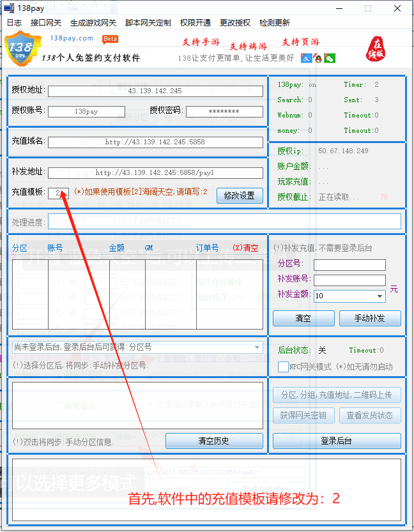Screen dimensions: 414x532
Task: Focus the 补发地址 input field
Action: point(155,172)
